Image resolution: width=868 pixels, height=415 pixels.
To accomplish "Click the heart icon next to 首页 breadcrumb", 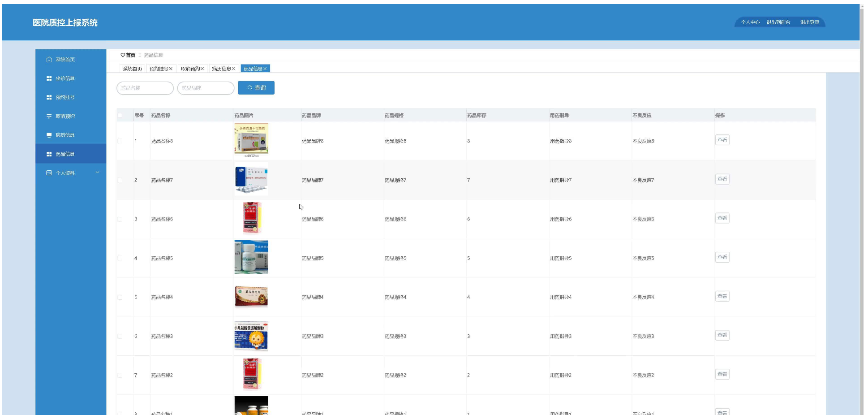I will pos(123,55).
